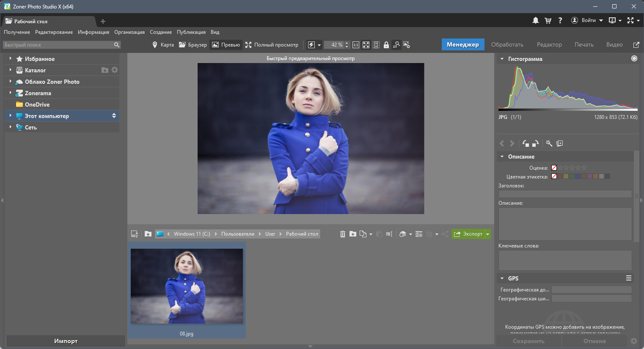Click the Импорт button

coord(66,341)
